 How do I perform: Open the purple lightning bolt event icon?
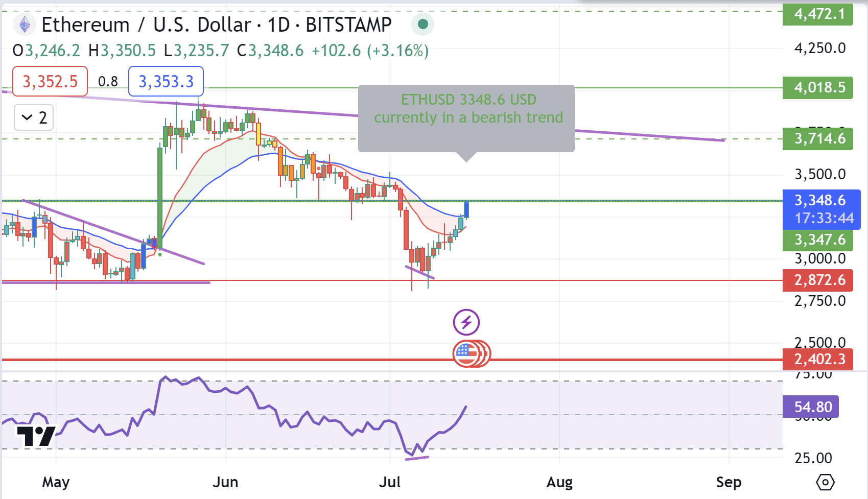[x=466, y=322]
